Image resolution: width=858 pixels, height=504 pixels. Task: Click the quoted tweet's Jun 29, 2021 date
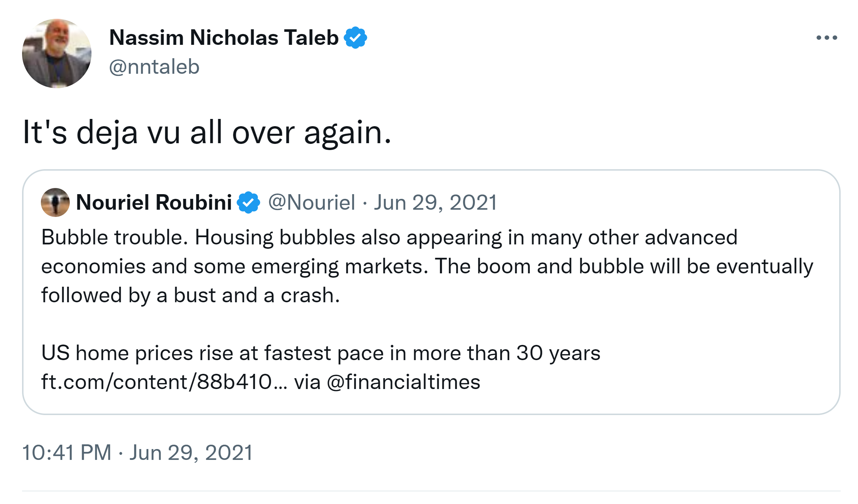tap(436, 202)
